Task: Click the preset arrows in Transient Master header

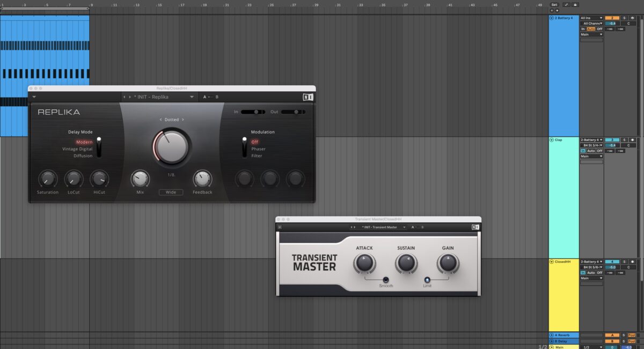Action: pyautogui.click(x=352, y=227)
